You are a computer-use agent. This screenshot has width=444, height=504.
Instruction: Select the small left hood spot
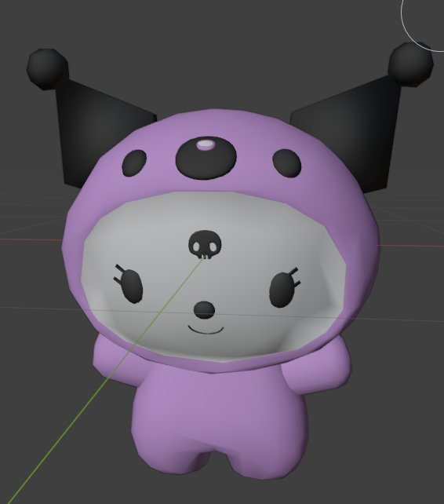134,163
